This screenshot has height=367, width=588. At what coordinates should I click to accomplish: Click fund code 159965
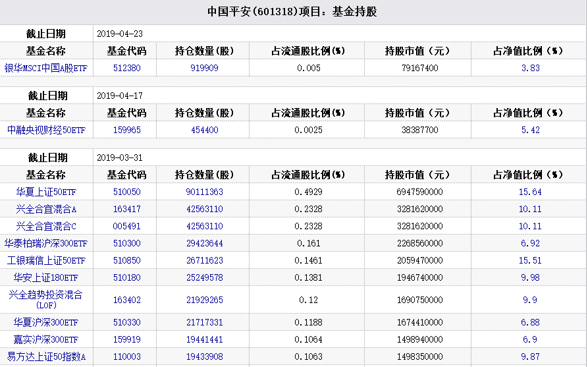click(x=126, y=130)
